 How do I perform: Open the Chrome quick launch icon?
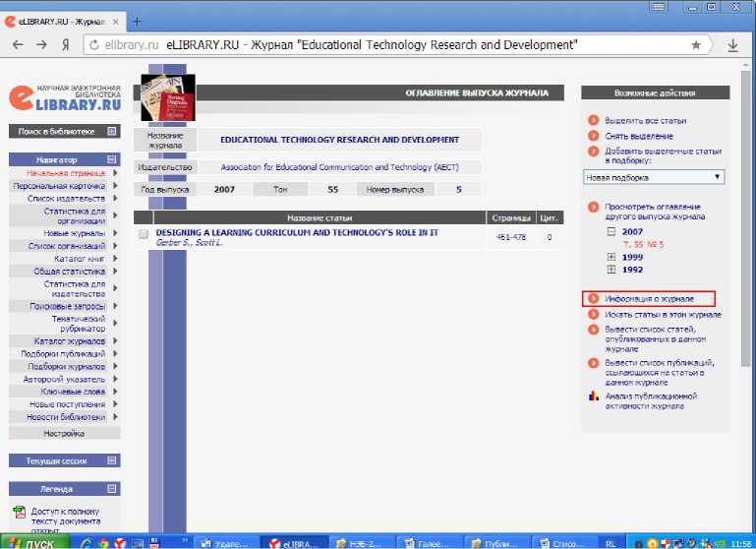tap(103, 543)
